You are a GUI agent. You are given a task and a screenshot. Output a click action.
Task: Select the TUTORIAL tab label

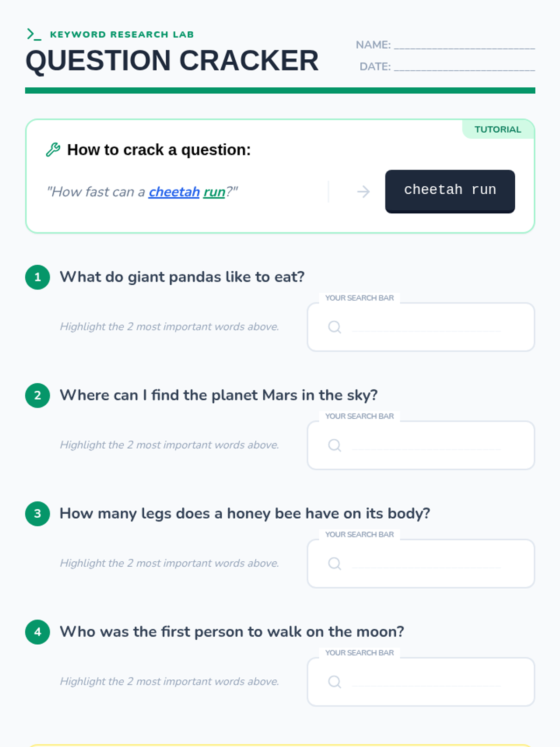click(x=497, y=129)
